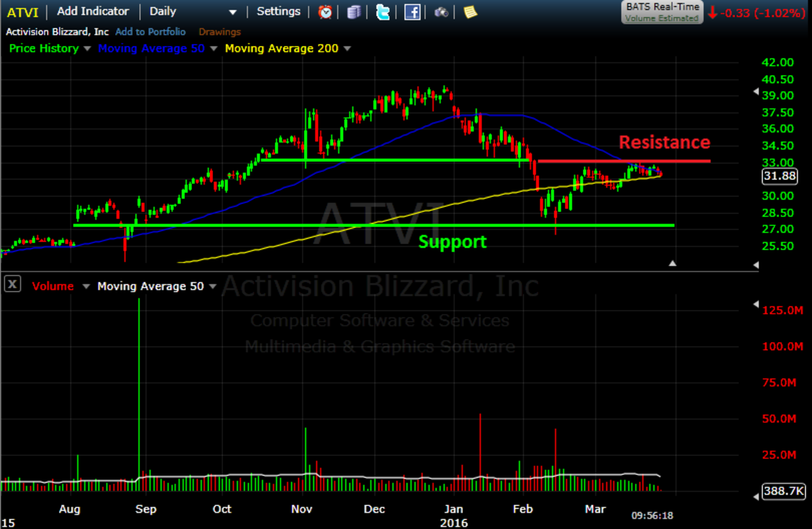
Task: Open the Moving Average 200 dropdown arrow
Action: coord(347,49)
